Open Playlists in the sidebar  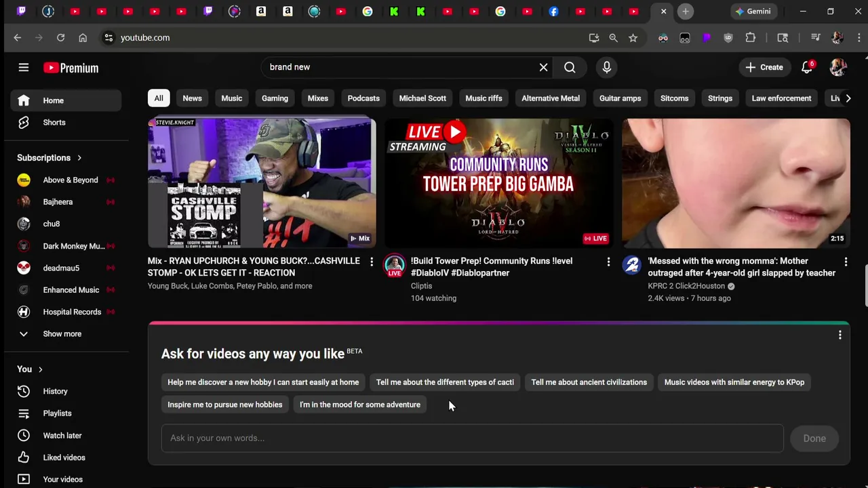66,413
